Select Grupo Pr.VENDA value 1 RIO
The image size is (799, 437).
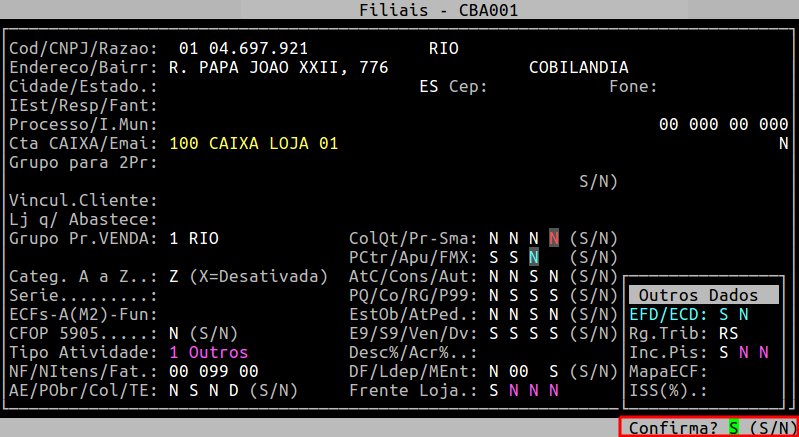[194, 238]
